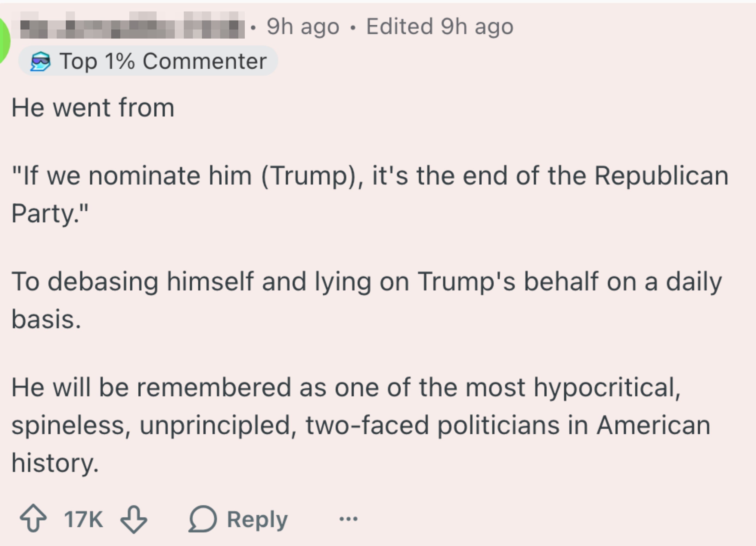Upvote the comment with the up arrow
The height and width of the screenshot is (546, 756).
click(33, 519)
